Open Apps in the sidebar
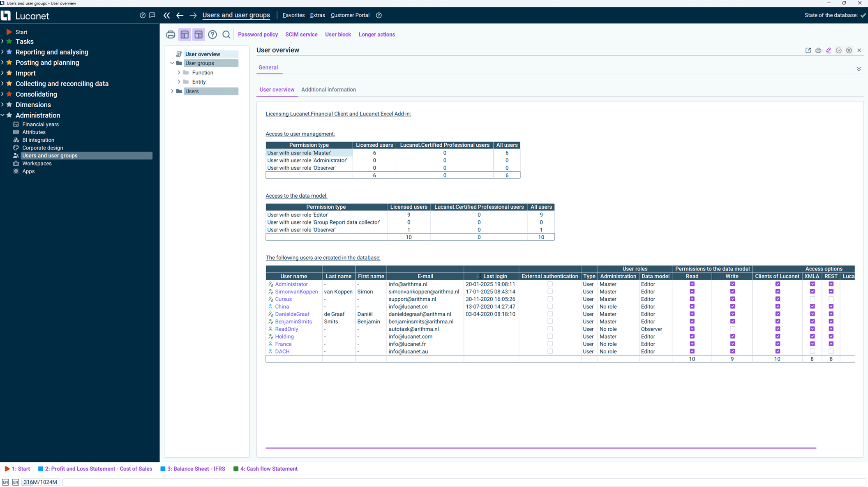The width and height of the screenshot is (868, 487). point(28,171)
